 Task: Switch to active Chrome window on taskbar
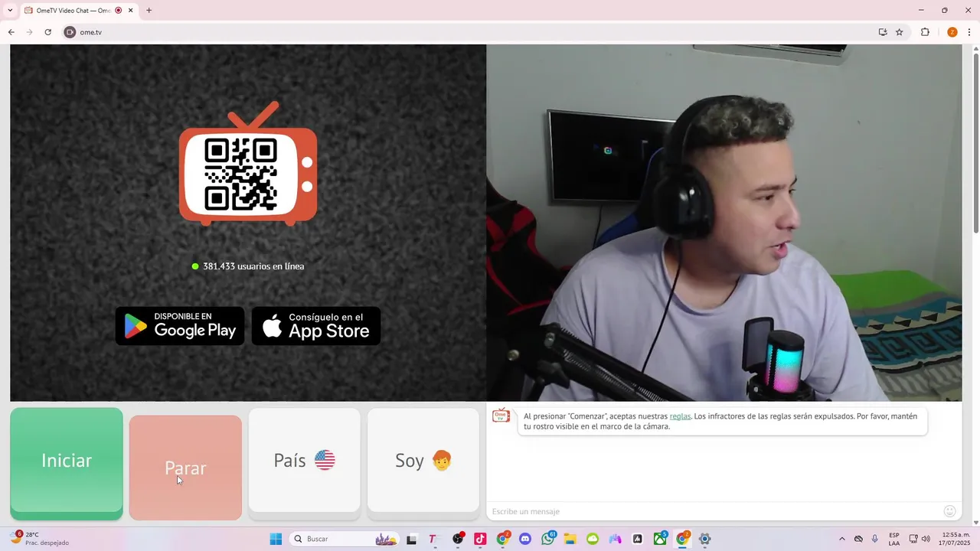tap(683, 539)
